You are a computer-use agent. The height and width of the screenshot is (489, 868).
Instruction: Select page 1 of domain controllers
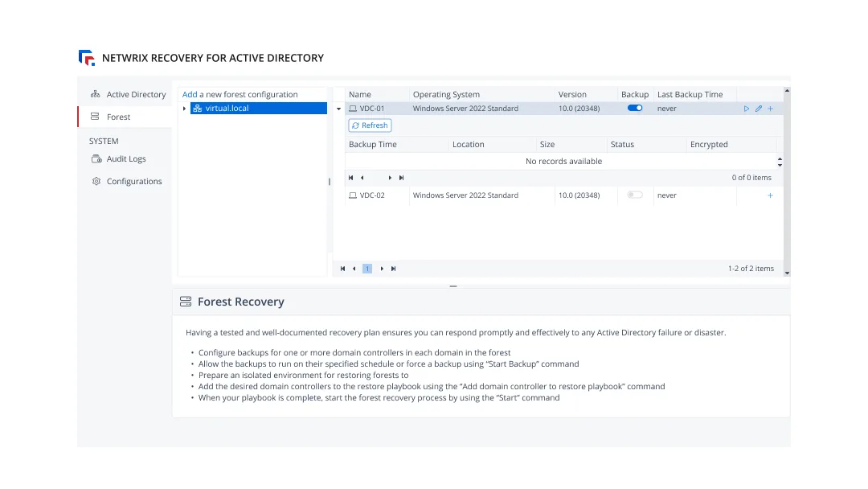point(367,269)
